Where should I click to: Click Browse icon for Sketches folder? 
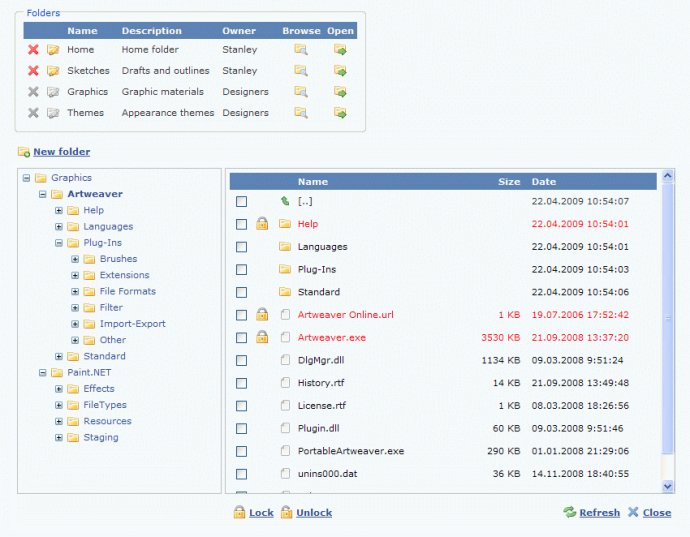pyautogui.click(x=301, y=70)
